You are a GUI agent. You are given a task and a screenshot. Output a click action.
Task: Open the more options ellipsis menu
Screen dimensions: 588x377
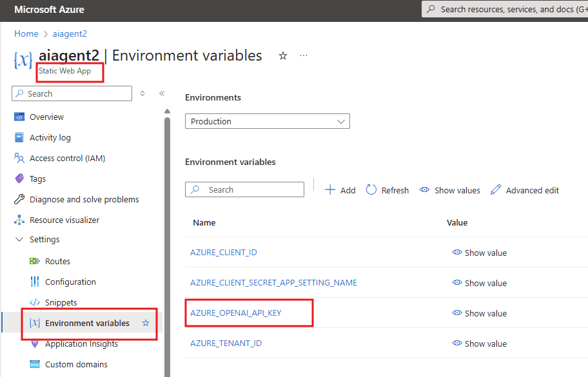coord(304,56)
